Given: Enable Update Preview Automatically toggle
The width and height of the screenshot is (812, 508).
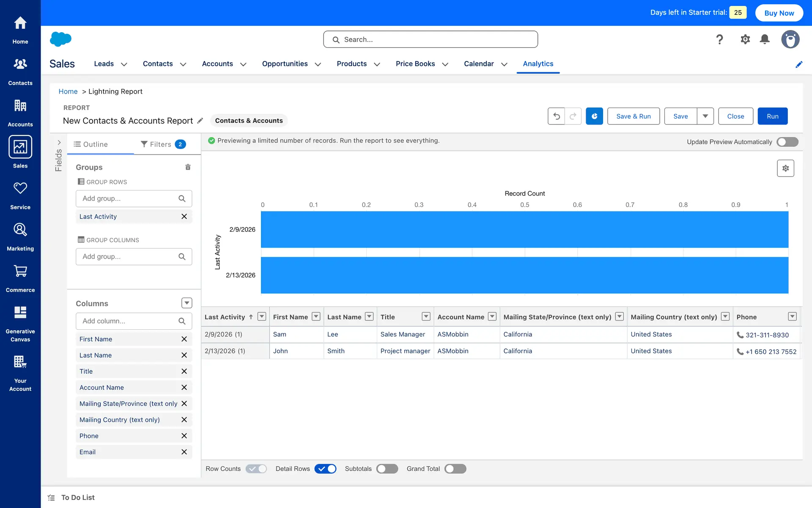Looking at the screenshot, I should pyautogui.click(x=787, y=142).
